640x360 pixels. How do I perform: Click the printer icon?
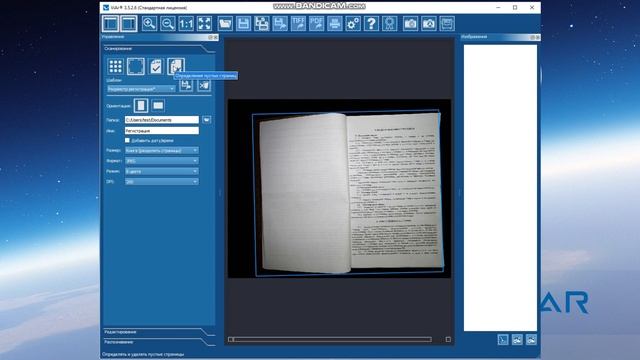pyautogui.click(x=335, y=24)
